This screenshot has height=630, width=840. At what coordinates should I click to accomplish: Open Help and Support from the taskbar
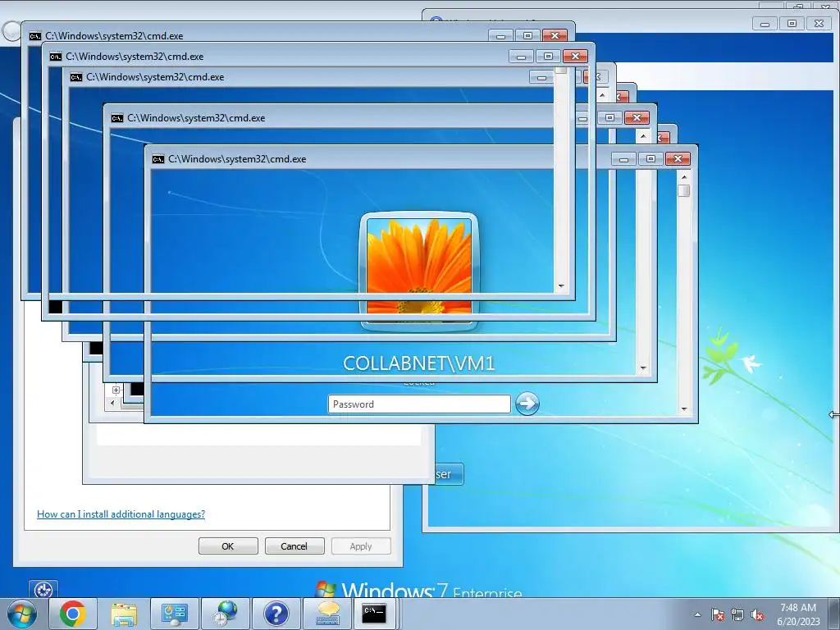[276, 614]
